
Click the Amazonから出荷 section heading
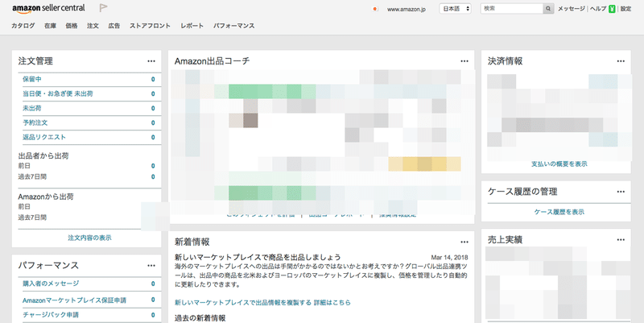(x=46, y=197)
